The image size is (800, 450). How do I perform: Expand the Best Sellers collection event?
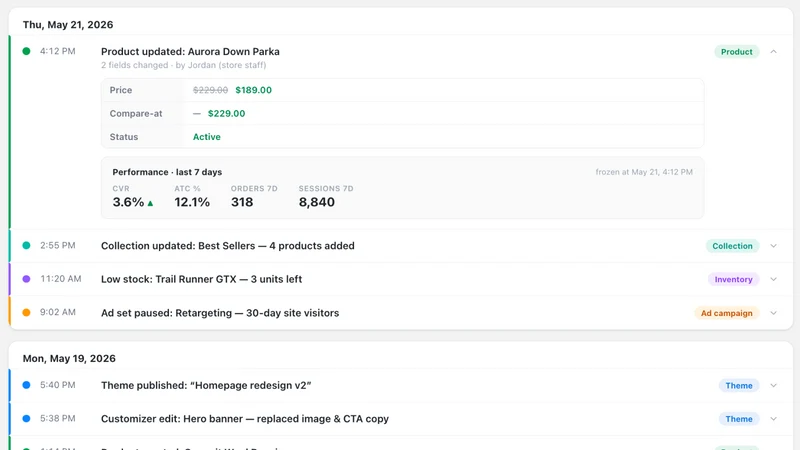click(x=773, y=246)
